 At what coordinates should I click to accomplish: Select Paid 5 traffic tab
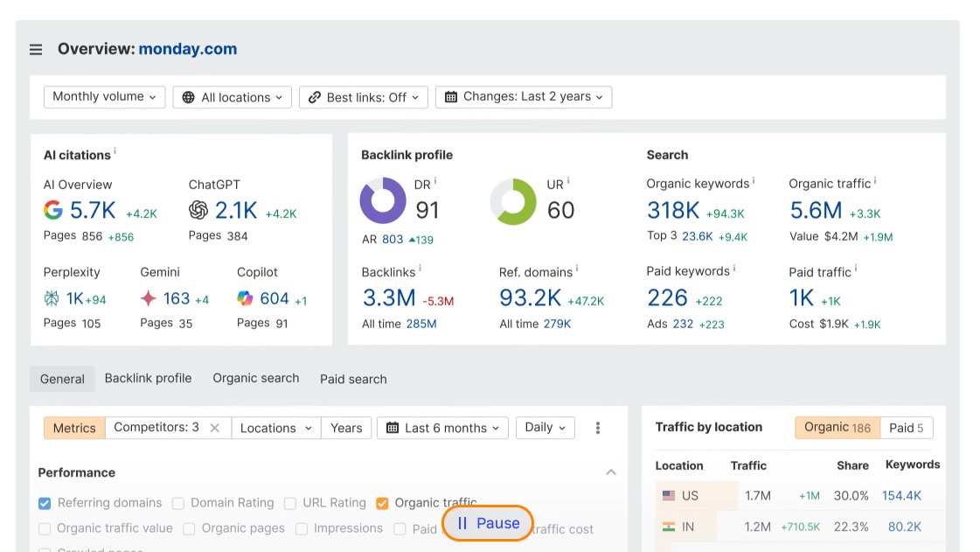[907, 428]
